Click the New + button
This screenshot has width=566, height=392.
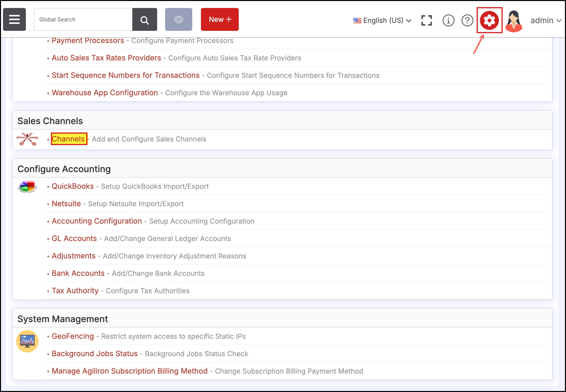220,19
